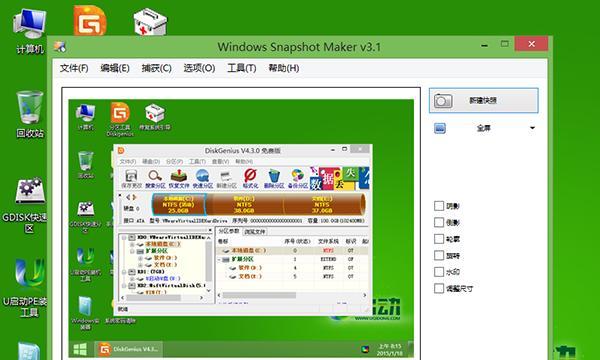Select the orange DiskGenius desktop icon
600x360 pixels.
click(90, 20)
